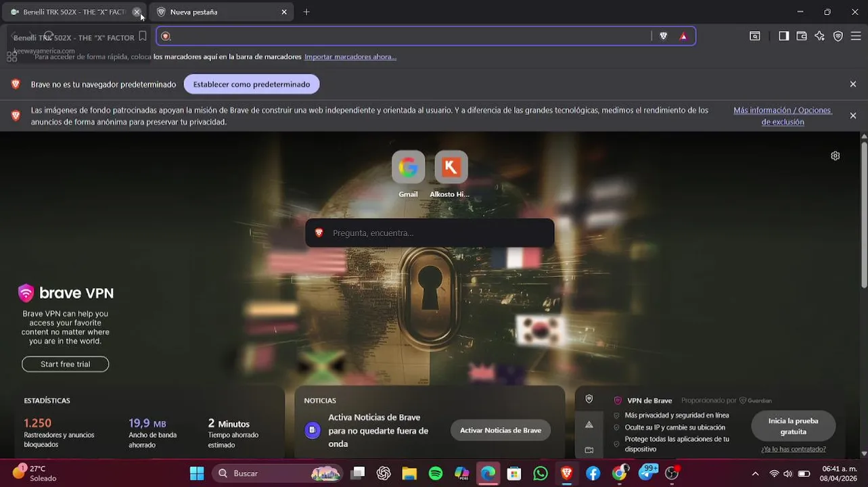Screen dimensions: 868x487
Task: Select the Rewards triangle widget tab
Action: (589, 425)
